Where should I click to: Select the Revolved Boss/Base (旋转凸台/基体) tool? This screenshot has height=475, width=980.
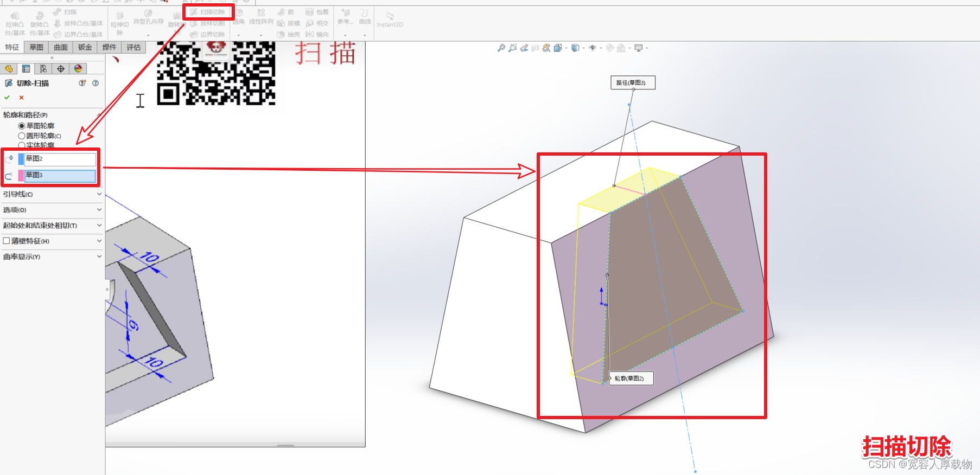(40, 24)
